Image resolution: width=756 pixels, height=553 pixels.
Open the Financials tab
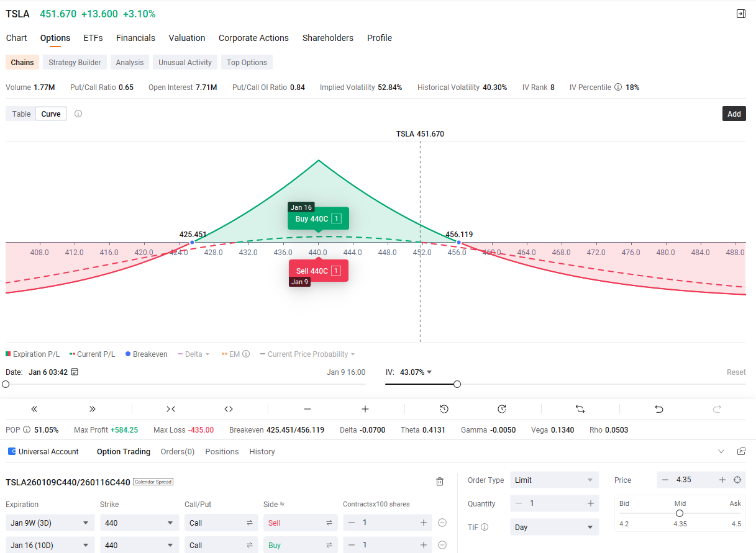135,38
